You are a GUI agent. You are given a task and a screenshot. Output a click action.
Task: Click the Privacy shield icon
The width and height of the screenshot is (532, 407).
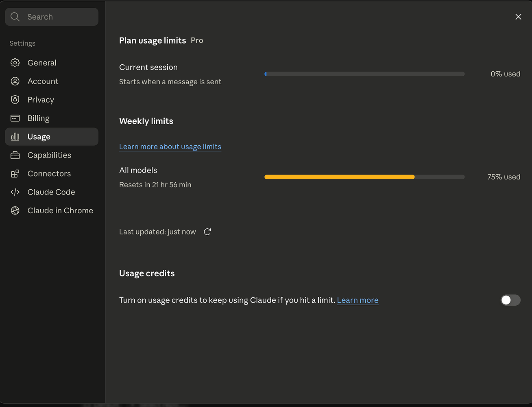15,100
